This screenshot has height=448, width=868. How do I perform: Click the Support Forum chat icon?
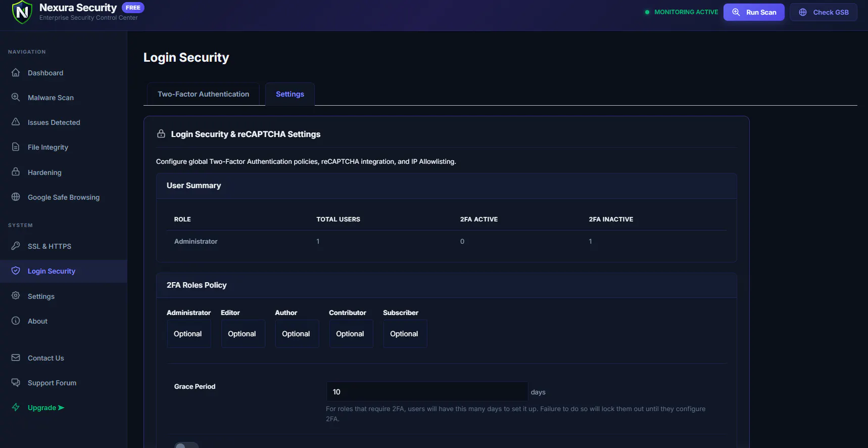(16, 382)
